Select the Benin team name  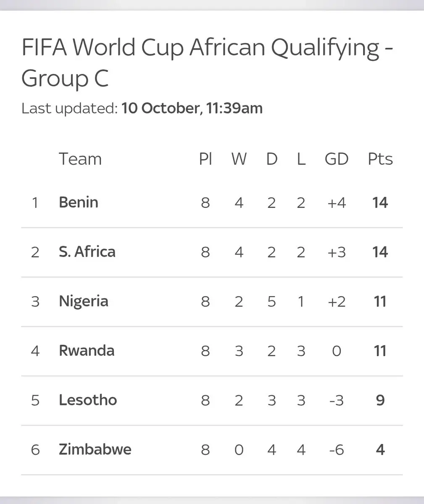79,202
